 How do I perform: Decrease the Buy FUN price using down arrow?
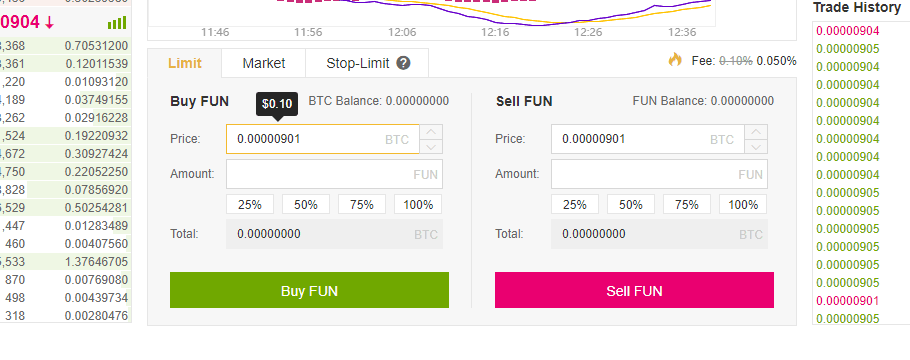(x=431, y=147)
